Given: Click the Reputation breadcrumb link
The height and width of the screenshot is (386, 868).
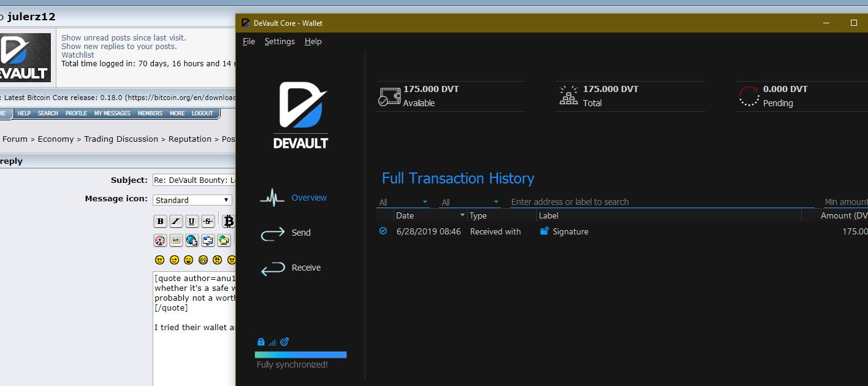Looking at the screenshot, I should pyautogui.click(x=190, y=139).
